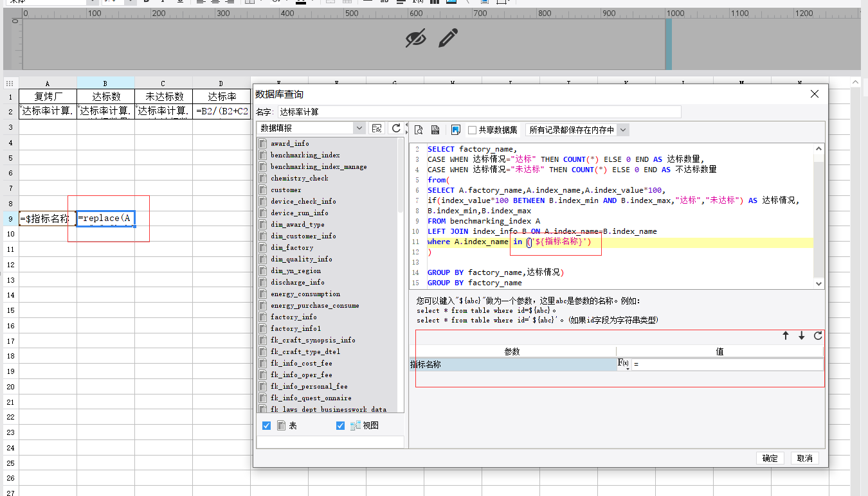Select the 未达标数 header cell
The height and width of the screenshot is (496, 868).
click(x=163, y=96)
